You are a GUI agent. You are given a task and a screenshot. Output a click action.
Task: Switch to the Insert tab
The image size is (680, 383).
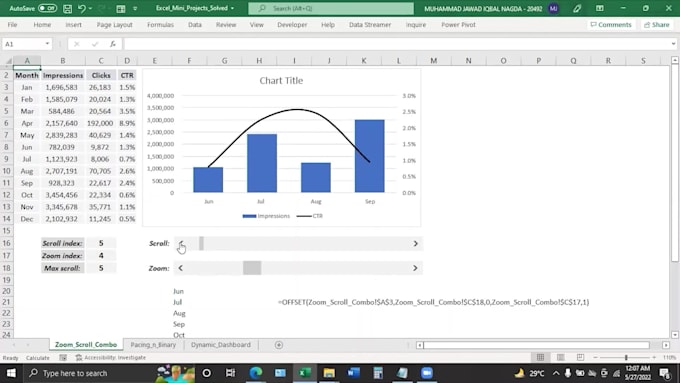pos(73,25)
